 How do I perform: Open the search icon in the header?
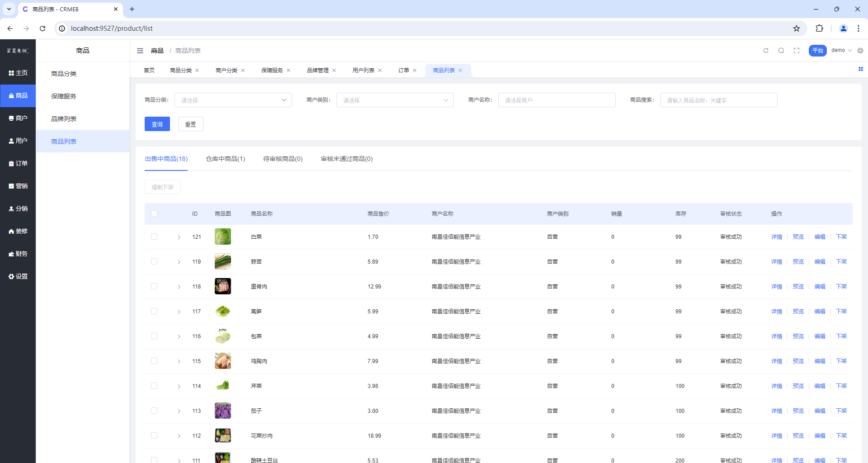[781, 51]
